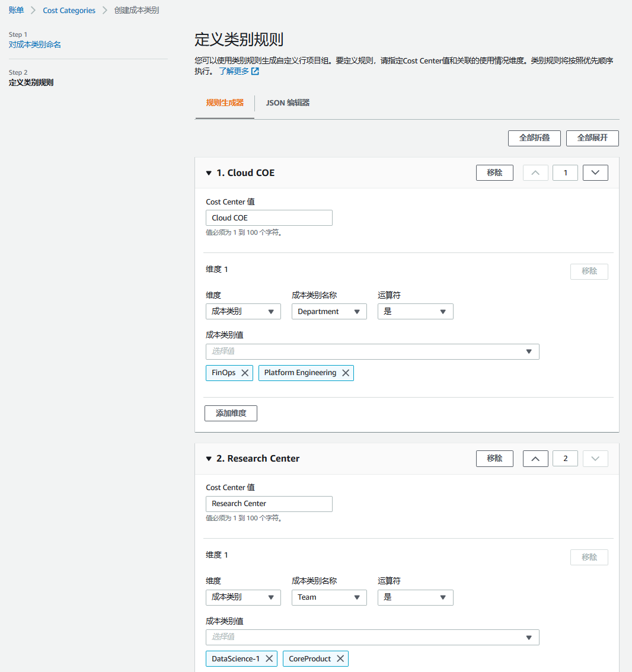This screenshot has height=672, width=632.
Task: Select the 规则生成器 tab
Action: click(225, 103)
